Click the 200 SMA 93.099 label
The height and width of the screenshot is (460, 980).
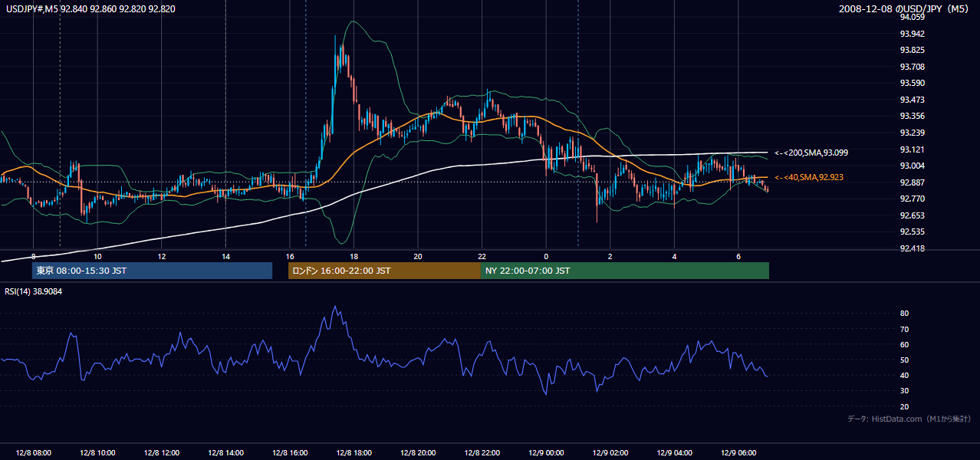tap(811, 153)
